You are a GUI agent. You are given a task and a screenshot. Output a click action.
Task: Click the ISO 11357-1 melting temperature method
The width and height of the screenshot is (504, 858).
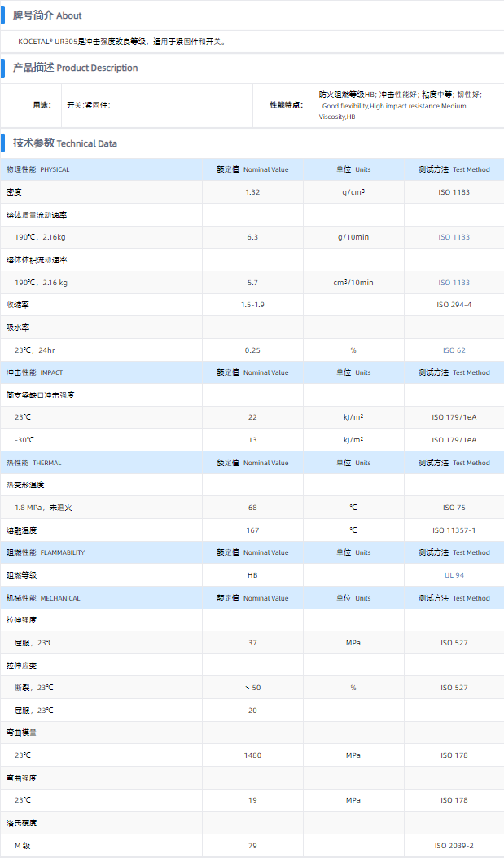(x=454, y=530)
